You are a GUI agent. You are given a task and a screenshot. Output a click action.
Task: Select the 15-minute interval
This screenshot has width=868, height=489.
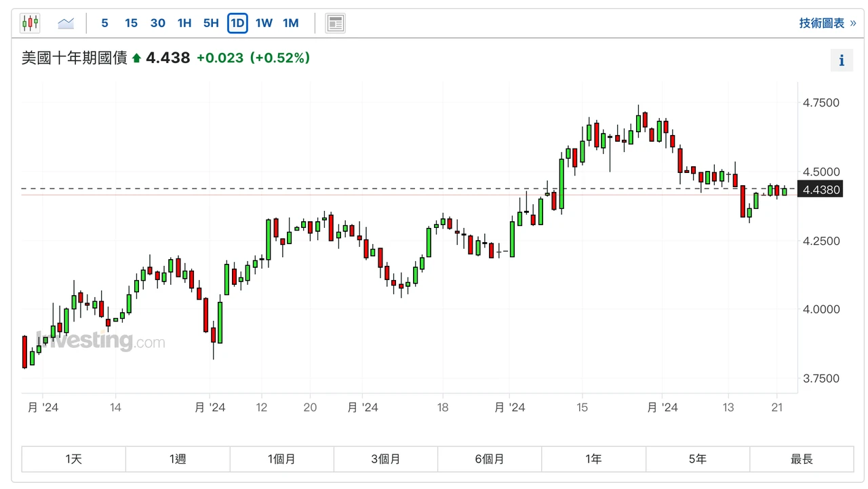tap(131, 22)
